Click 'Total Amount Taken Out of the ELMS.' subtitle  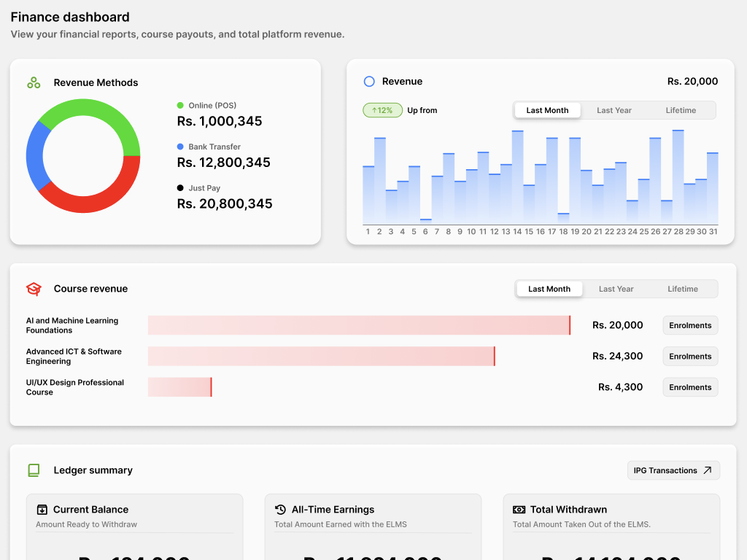point(581,524)
